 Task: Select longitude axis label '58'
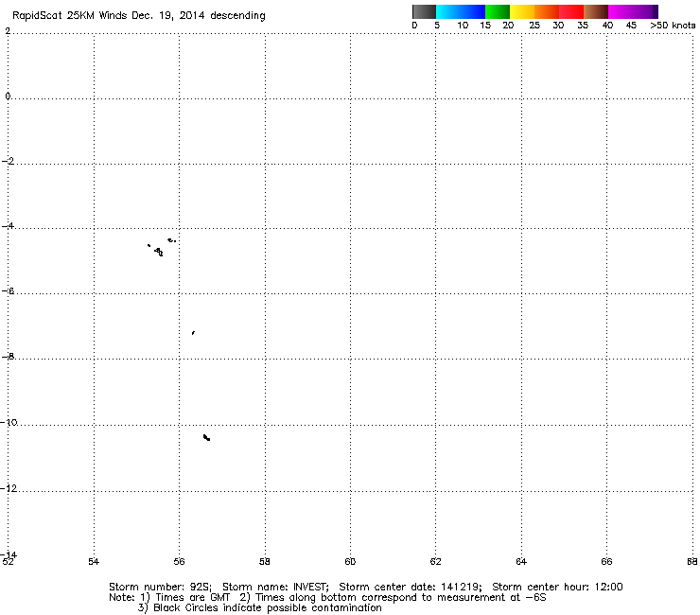(x=265, y=561)
